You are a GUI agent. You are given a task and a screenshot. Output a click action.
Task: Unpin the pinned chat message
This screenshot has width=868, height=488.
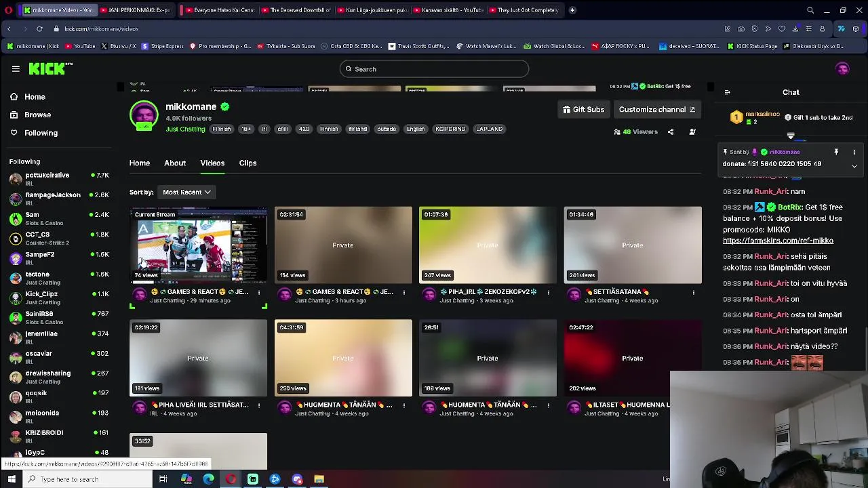(836, 152)
